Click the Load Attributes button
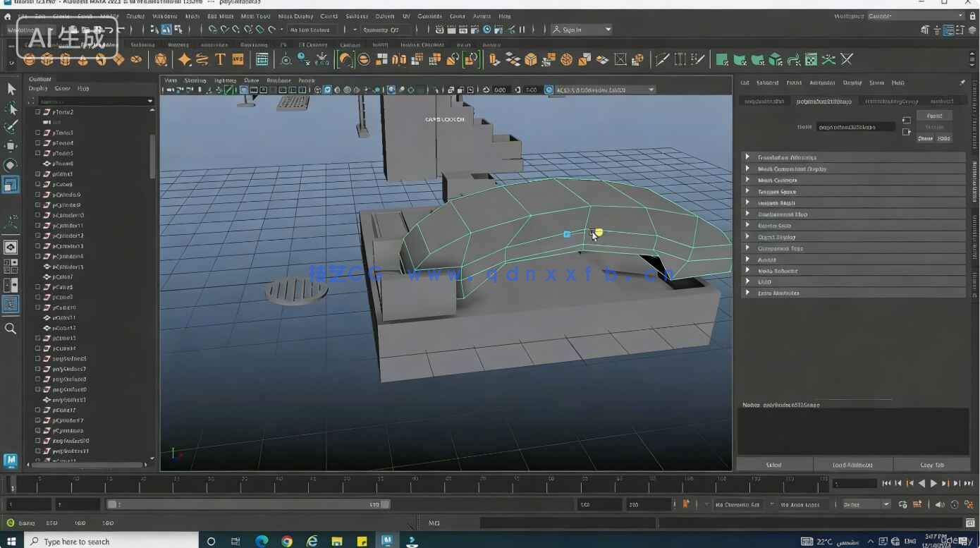Image resolution: width=980 pixels, height=548 pixels. pyautogui.click(x=852, y=465)
